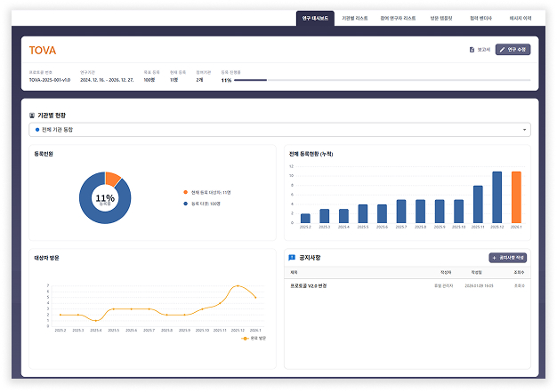Click study period 2024. 12. 16. - 2026. 12. 27.
The image size is (557, 392).
[x=107, y=80]
